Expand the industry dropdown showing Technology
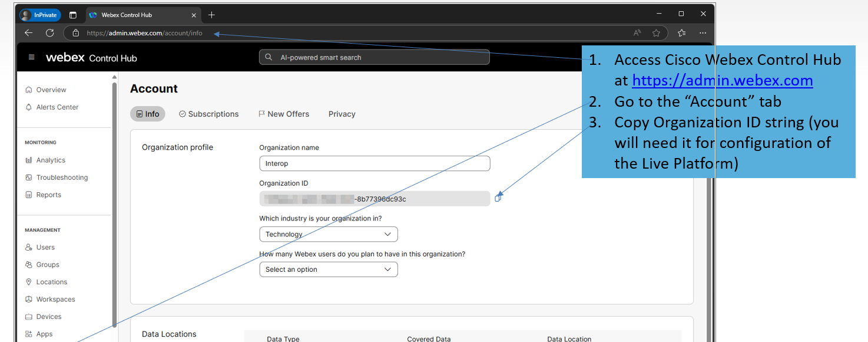Image resolution: width=868 pixels, height=342 pixels. coord(329,234)
